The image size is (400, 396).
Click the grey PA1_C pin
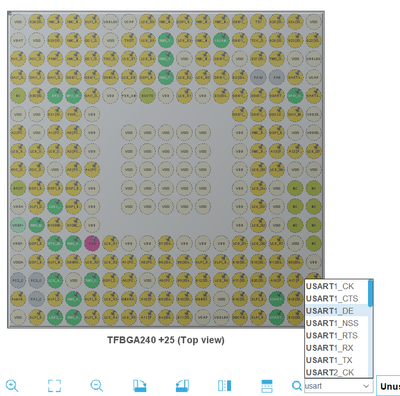pos(36,299)
